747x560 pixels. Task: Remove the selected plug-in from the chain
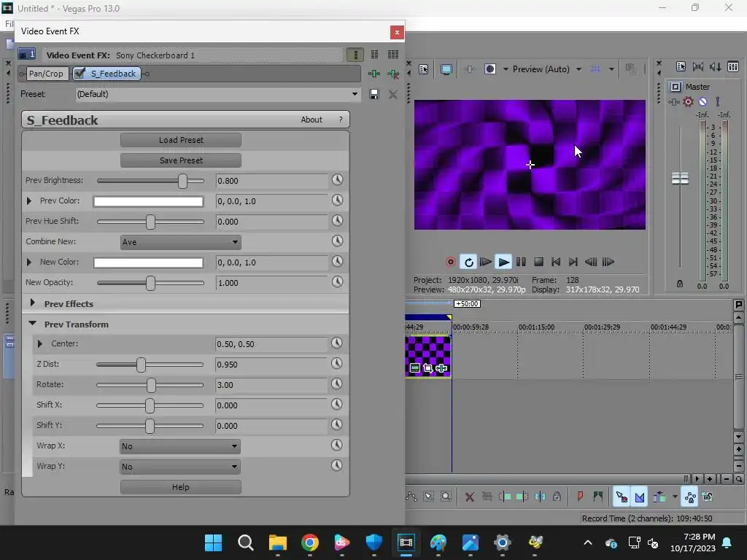tap(393, 74)
